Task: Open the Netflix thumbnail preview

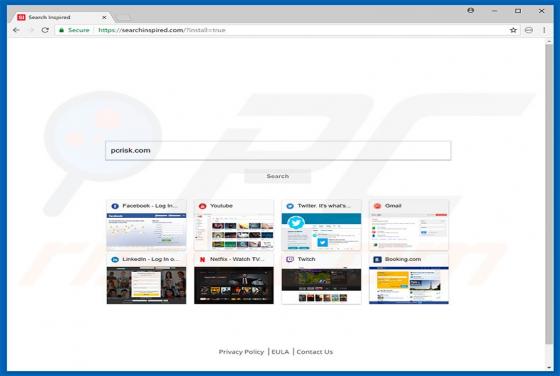Action: point(234,285)
